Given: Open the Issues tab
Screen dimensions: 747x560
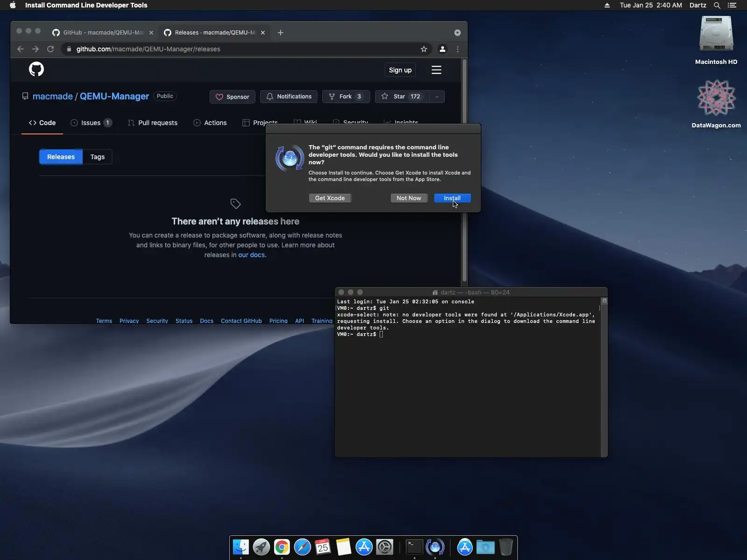Looking at the screenshot, I should tap(91, 123).
